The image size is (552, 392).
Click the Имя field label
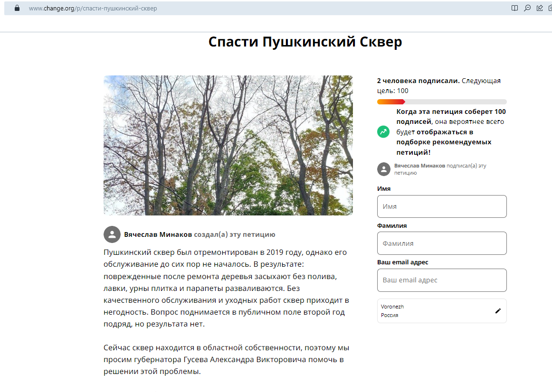click(x=384, y=189)
